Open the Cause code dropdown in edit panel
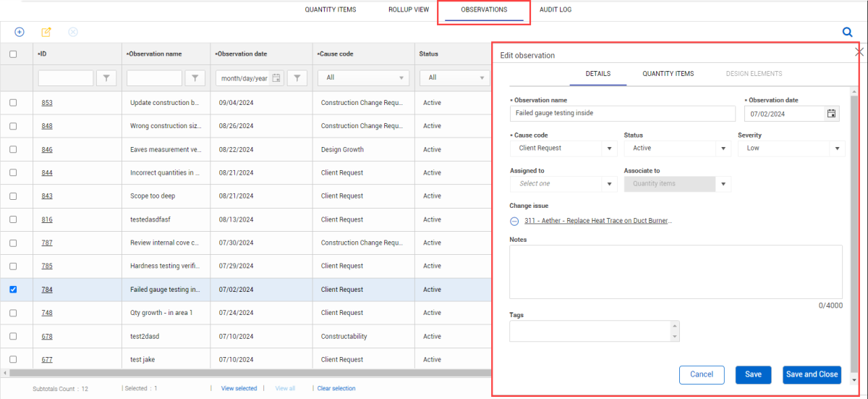The height and width of the screenshot is (399, 868). coord(609,148)
